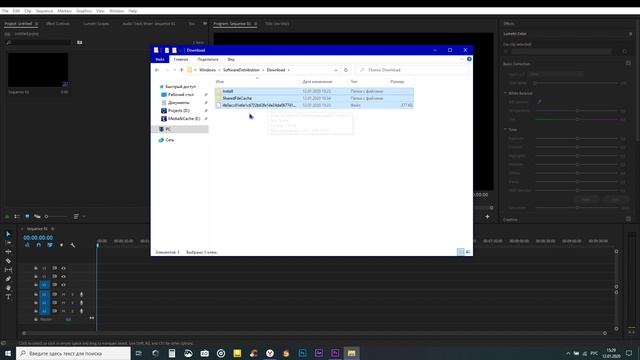Screen dimensions: 640x360
Task: Pick white balance with WB eyedropper
Action: click(x=539, y=102)
